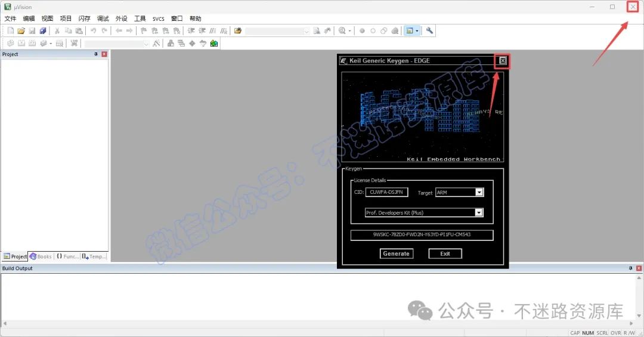Click the Redo arrow icon

click(104, 30)
